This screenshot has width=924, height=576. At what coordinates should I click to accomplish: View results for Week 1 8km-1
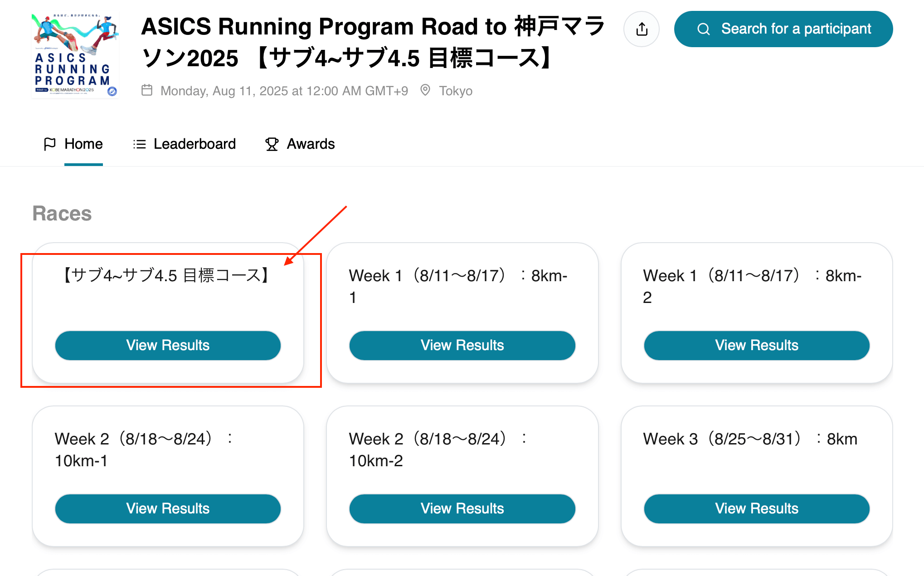462,345
